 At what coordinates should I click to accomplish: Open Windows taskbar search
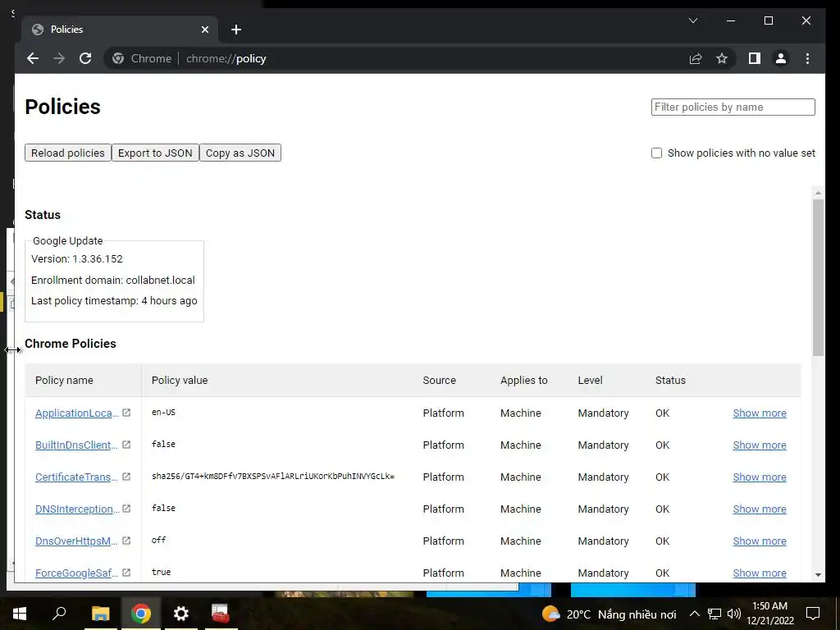click(x=59, y=614)
